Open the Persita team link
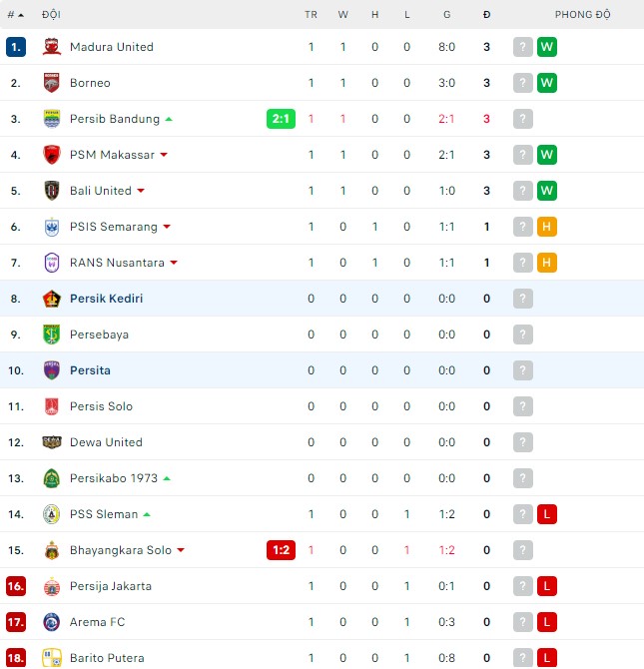The height and width of the screenshot is (669, 644). 90,370
